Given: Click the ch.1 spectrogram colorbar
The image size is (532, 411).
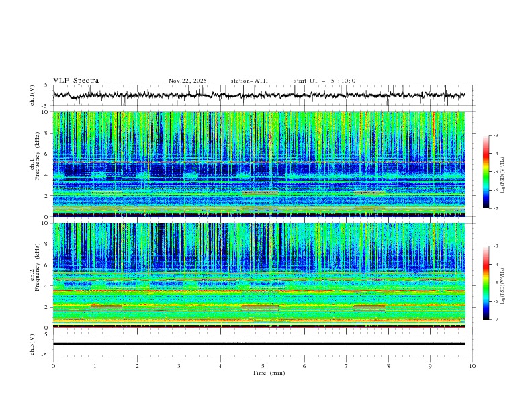Looking at the screenshot, I should point(486,172).
